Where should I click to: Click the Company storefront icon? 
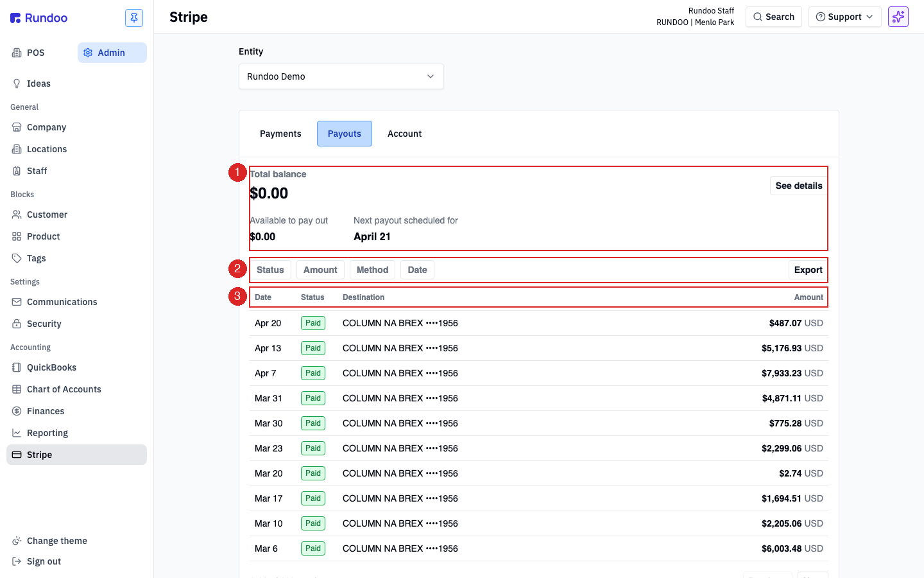click(x=17, y=127)
